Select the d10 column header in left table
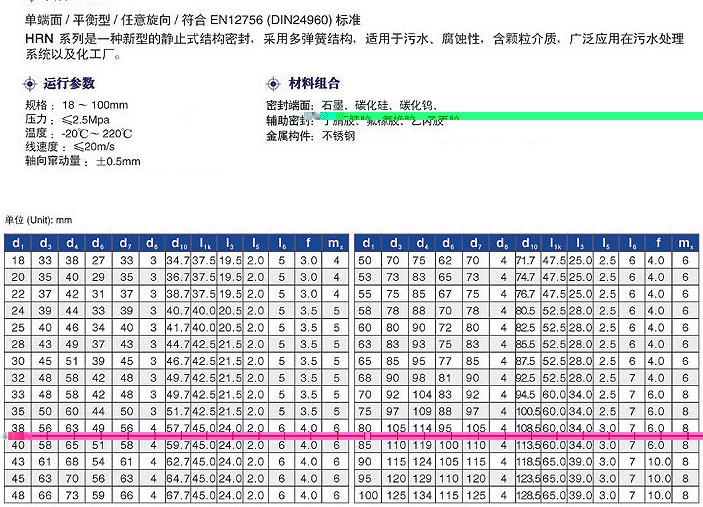The width and height of the screenshot is (703, 507). coord(178,243)
